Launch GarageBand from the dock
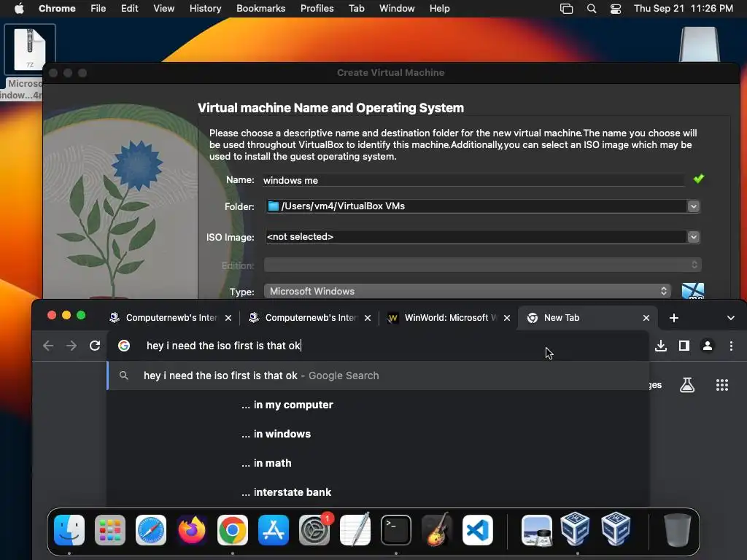Image resolution: width=747 pixels, height=560 pixels. [437, 530]
